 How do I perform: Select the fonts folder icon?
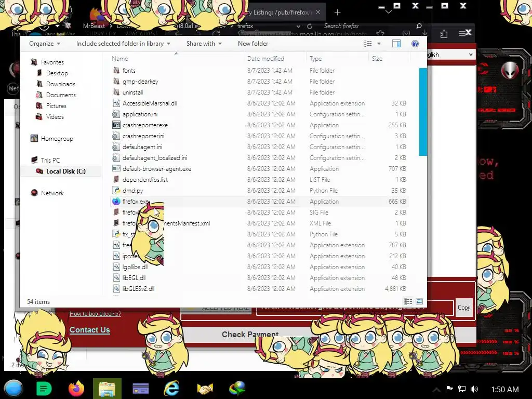116,70
